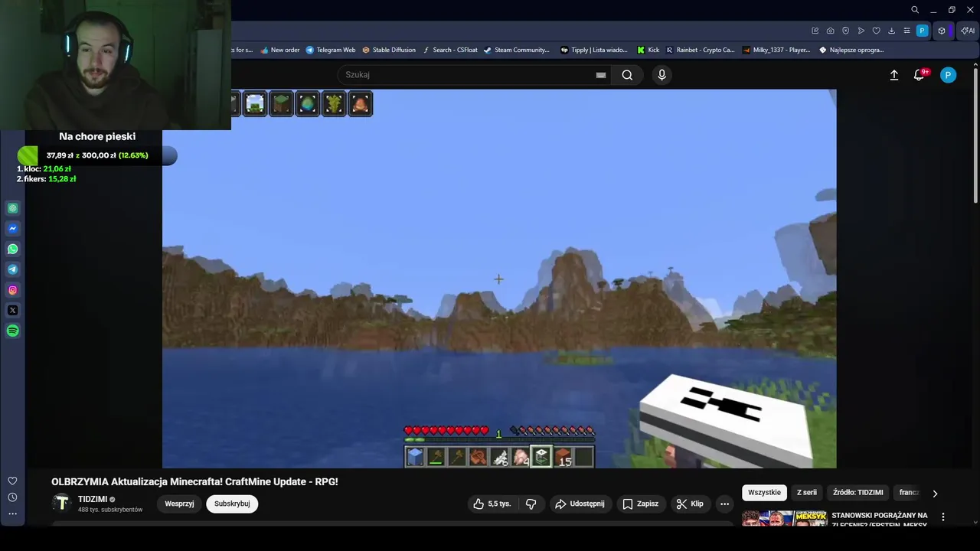Open the Aria AI button
The image size is (980, 551).
(968, 31)
